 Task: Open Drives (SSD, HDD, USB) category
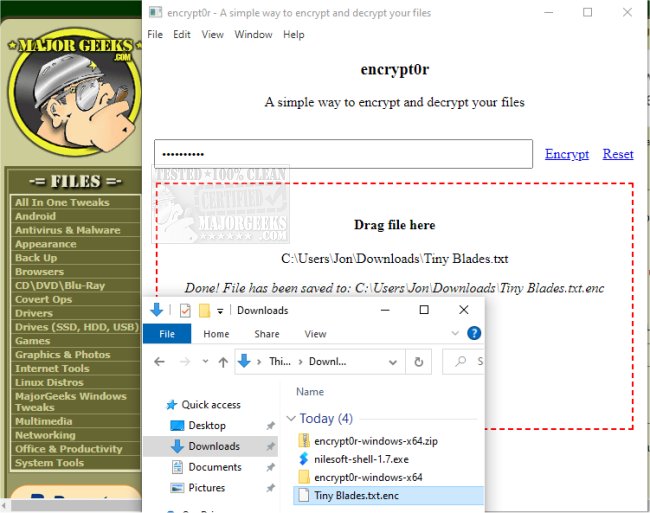coord(75,327)
